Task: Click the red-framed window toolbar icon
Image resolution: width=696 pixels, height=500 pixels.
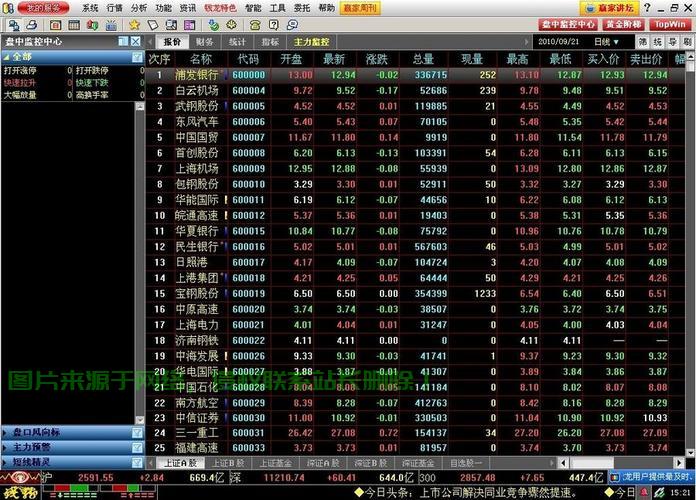Action: pos(55,25)
